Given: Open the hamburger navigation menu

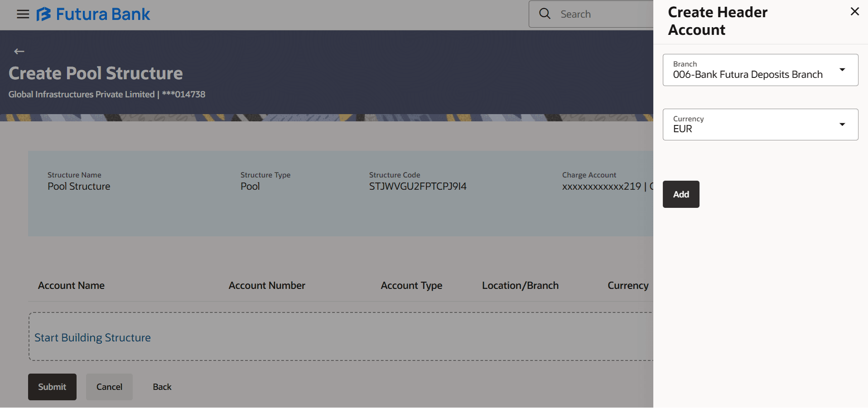Looking at the screenshot, I should 23,14.
